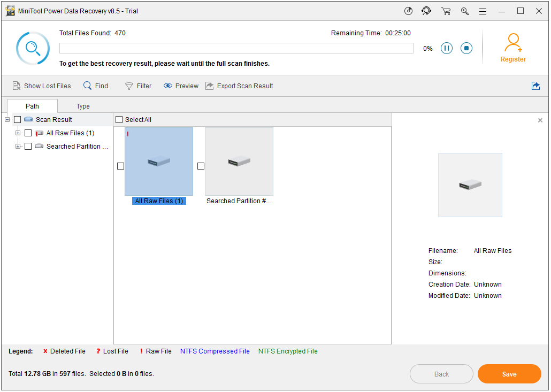
Task: Open the bootable media disc icon
Action: coord(408,11)
